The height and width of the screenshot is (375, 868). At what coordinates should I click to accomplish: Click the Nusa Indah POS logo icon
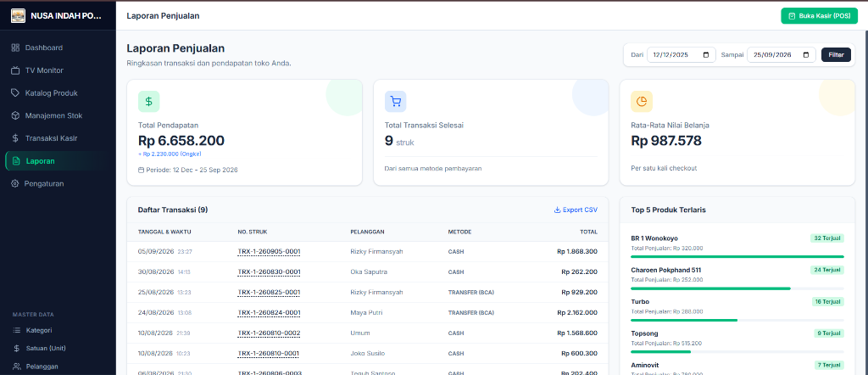pos(19,15)
